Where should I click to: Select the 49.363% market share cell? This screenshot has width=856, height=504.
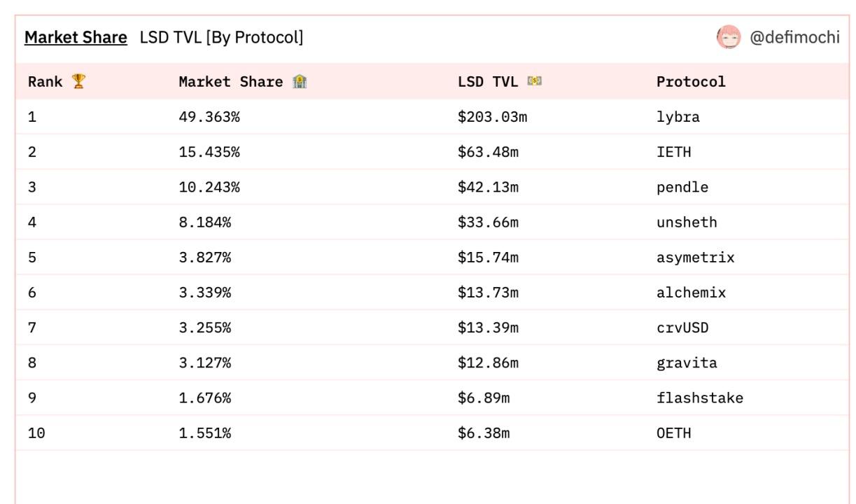click(209, 117)
